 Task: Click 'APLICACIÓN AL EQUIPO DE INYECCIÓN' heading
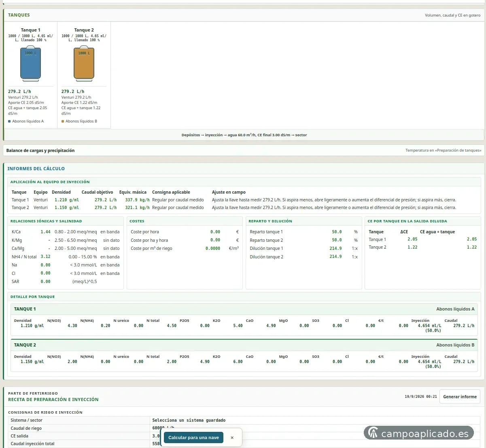[x=50, y=182]
